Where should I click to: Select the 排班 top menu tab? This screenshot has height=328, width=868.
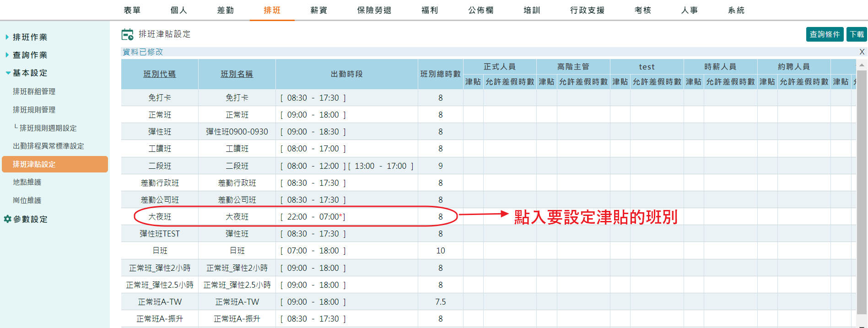click(272, 10)
